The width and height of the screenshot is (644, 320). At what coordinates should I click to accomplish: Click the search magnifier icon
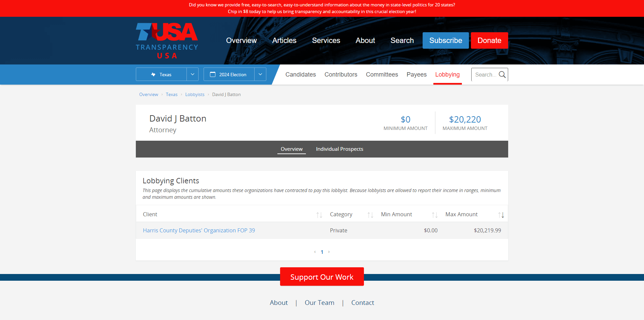502,75
